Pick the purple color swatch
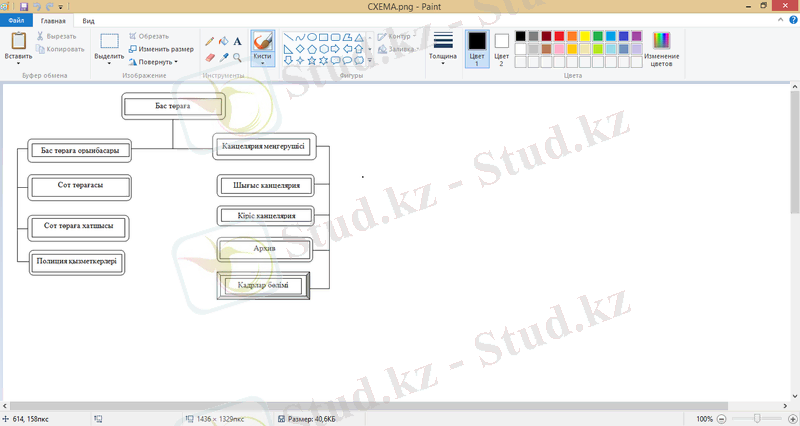 (x=636, y=36)
